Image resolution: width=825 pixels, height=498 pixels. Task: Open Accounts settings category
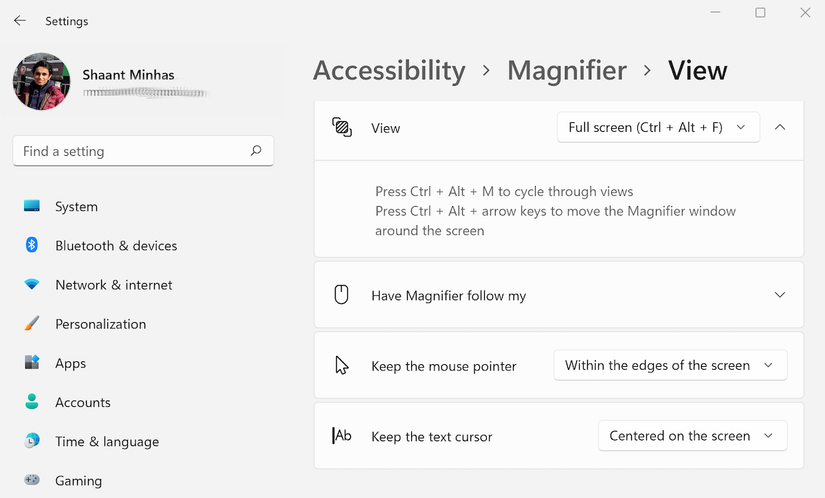[83, 402]
